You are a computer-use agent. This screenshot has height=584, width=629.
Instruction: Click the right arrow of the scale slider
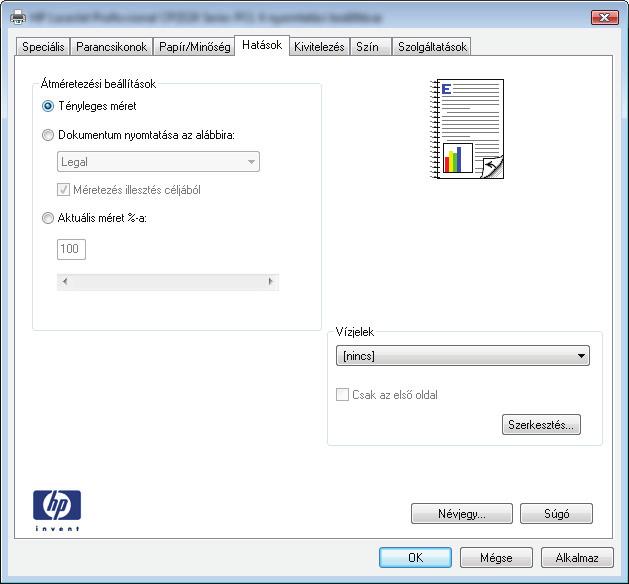coord(271,282)
